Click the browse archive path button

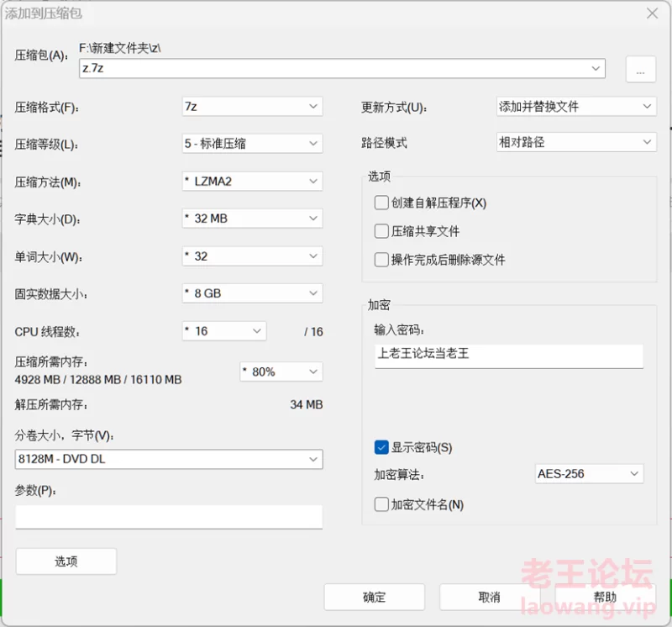click(640, 69)
